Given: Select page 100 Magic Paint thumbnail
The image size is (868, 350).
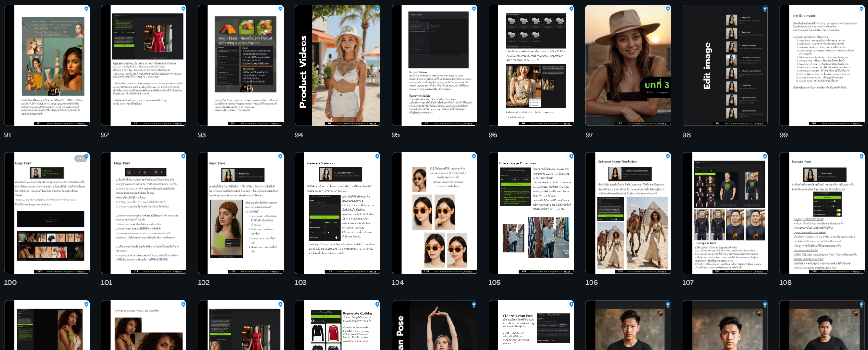Looking at the screenshot, I should pyautogui.click(x=47, y=213).
